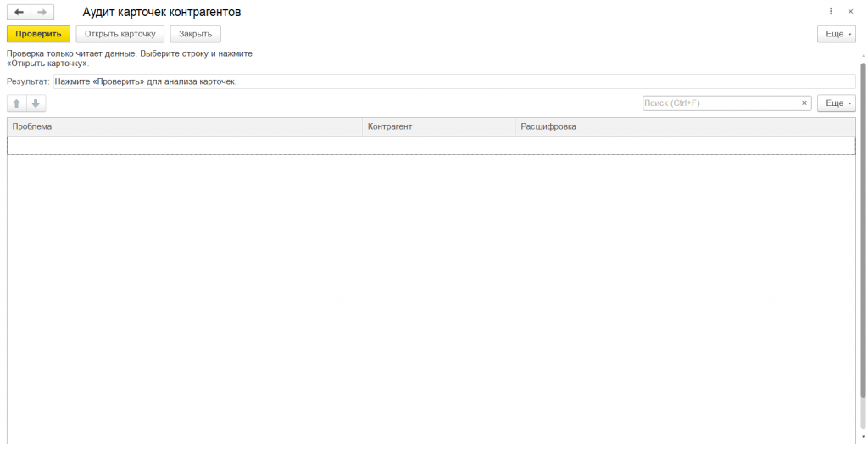Close the Аудит карточек контрагентов window
This screenshot has height=452, width=868.
(850, 12)
